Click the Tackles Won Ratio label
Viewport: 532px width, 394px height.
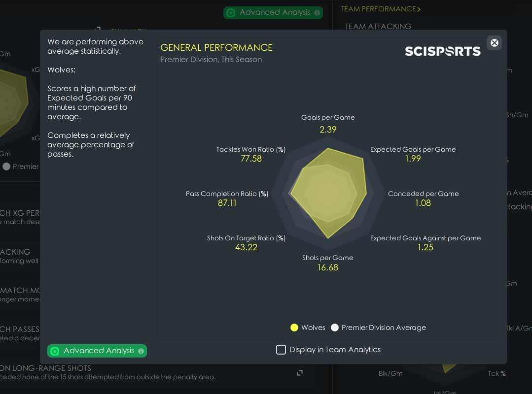click(251, 149)
